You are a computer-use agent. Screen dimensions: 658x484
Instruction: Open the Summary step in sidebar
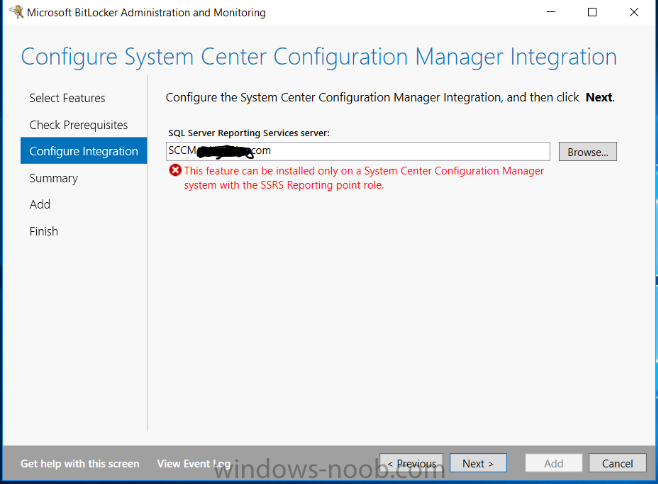(53, 178)
